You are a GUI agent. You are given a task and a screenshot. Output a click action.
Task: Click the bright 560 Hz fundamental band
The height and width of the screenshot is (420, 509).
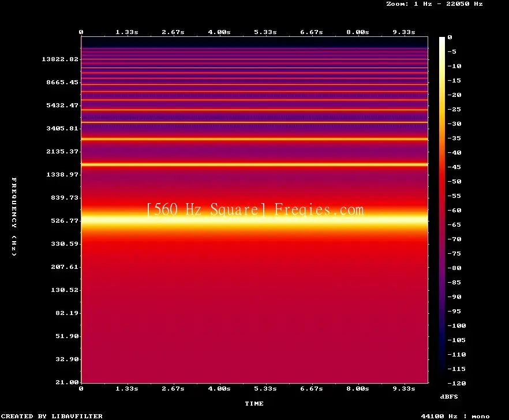tap(254, 219)
